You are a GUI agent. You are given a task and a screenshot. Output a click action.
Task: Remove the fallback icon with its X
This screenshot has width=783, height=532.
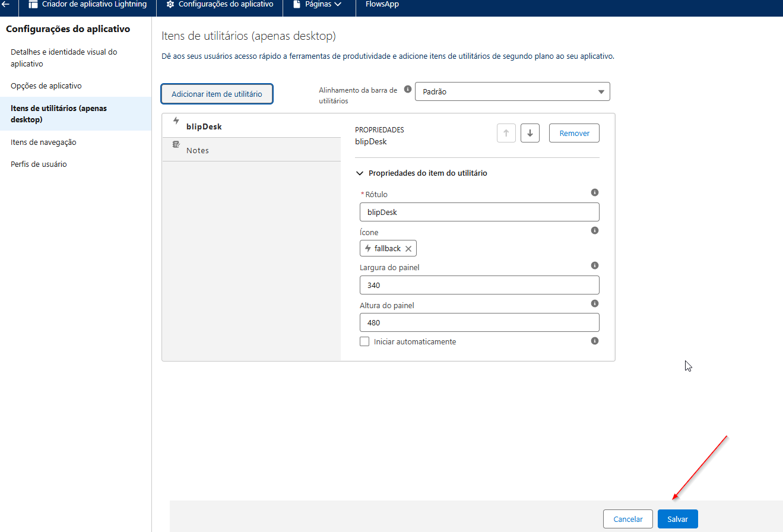(408, 249)
